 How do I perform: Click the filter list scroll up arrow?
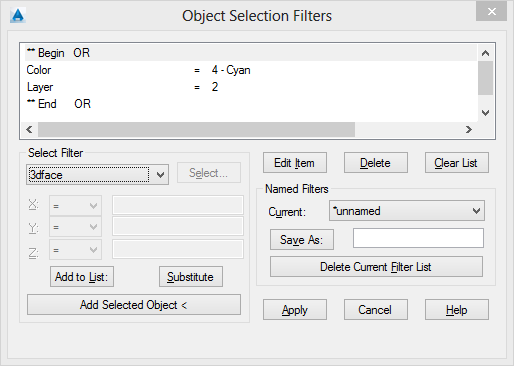485,53
